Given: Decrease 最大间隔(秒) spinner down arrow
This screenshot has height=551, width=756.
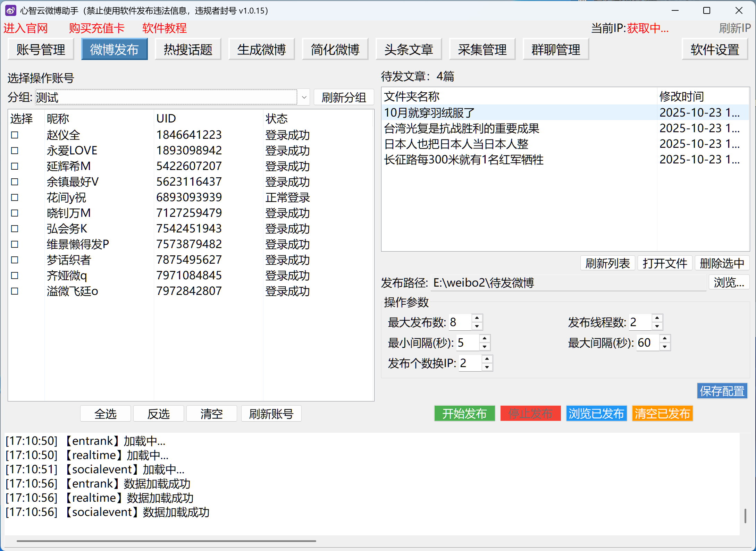Looking at the screenshot, I should tap(665, 347).
